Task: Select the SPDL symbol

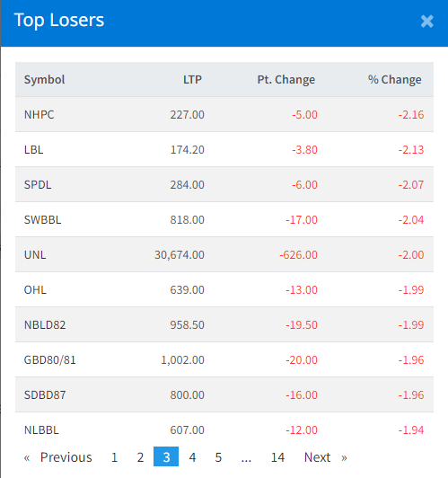Action: pyautogui.click(x=38, y=185)
